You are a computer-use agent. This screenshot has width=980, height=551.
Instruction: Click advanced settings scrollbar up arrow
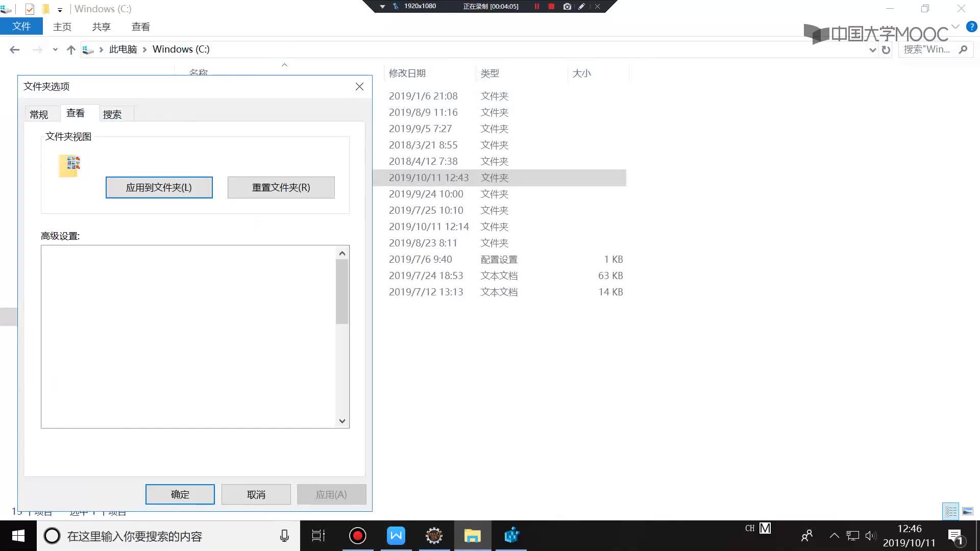coord(342,253)
